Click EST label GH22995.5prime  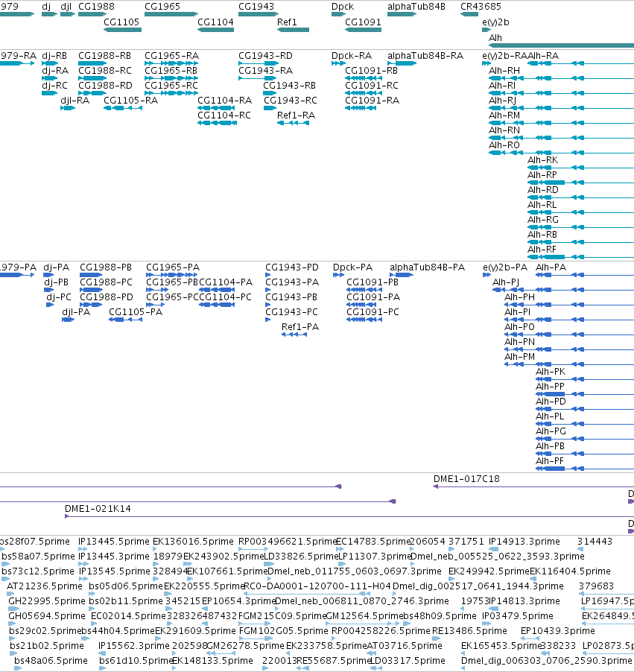tap(47, 601)
